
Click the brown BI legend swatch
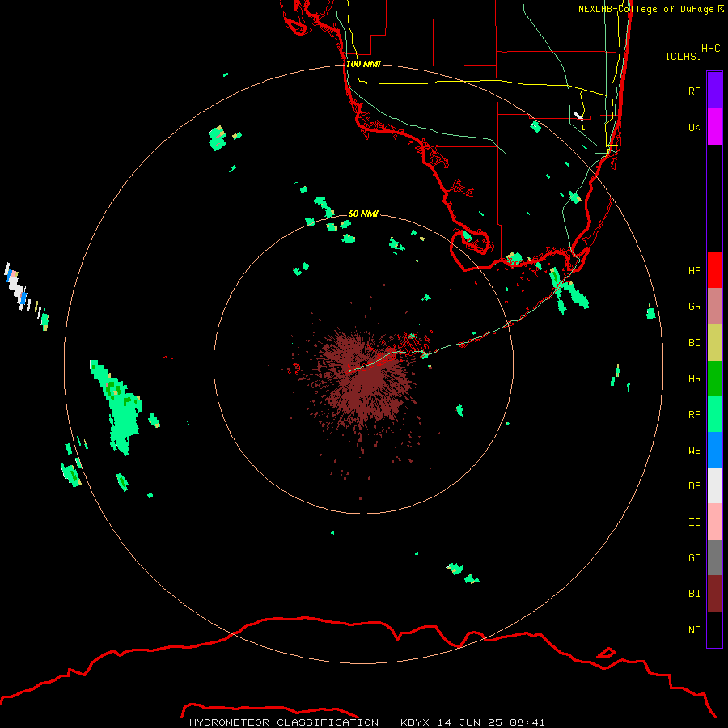click(x=714, y=594)
